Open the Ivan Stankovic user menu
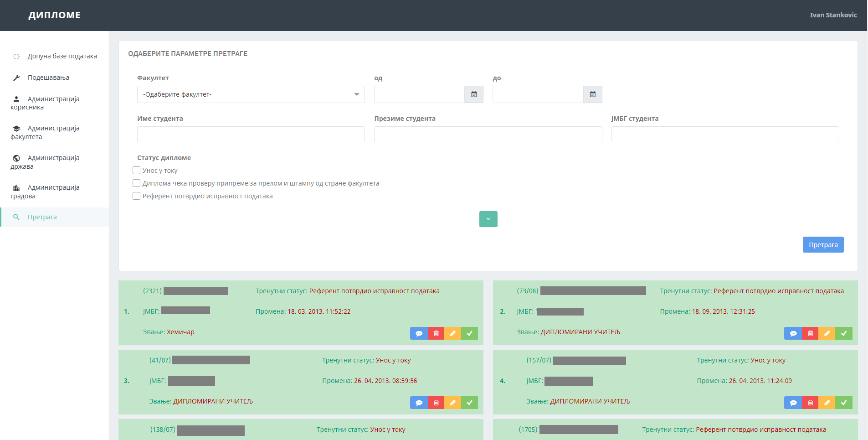The height and width of the screenshot is (440, 868). (x=833, y=15)
